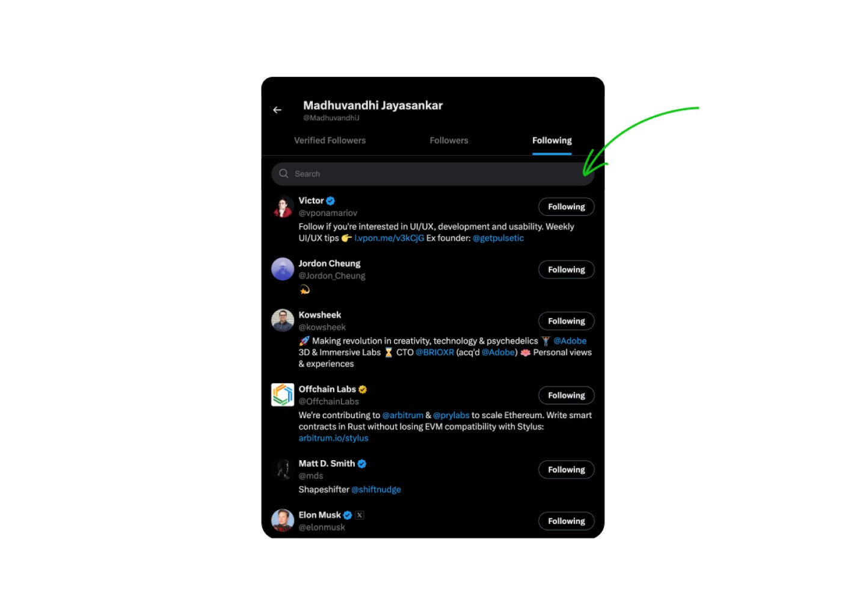
Task: Click Victor's blue verified badge
Action: click(331, 201)
